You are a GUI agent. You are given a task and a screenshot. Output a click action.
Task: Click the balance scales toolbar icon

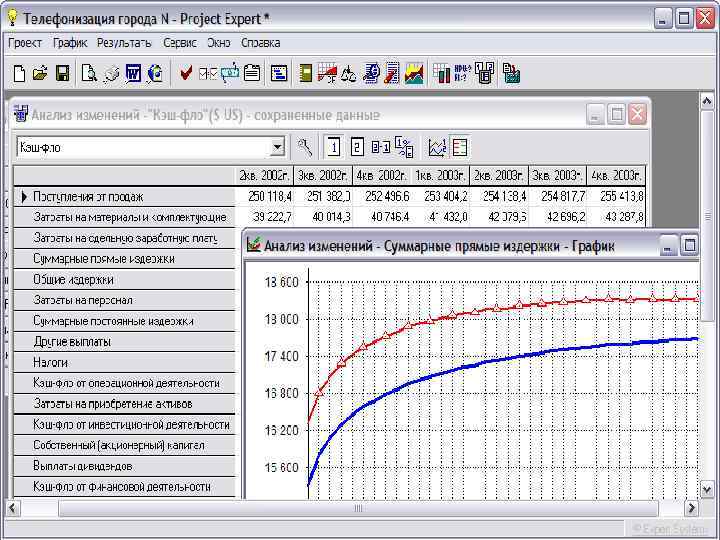[349, 73]
